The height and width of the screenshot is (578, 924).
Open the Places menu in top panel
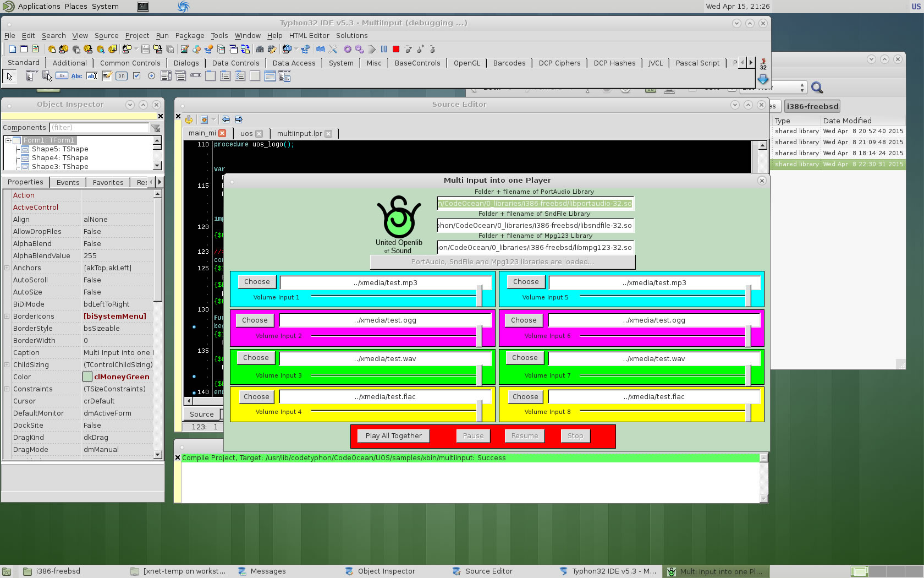76,6
